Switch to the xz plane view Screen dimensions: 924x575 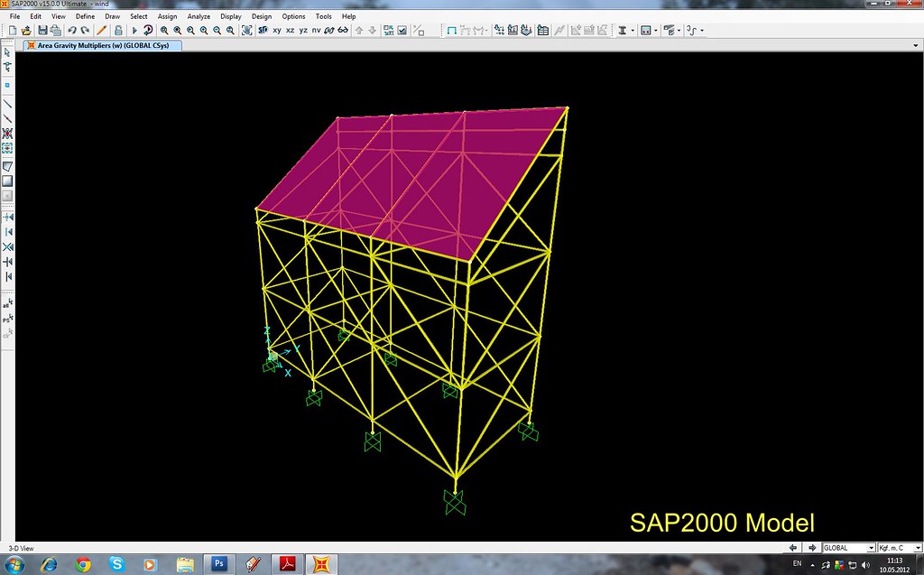click(x=290, y=30)
